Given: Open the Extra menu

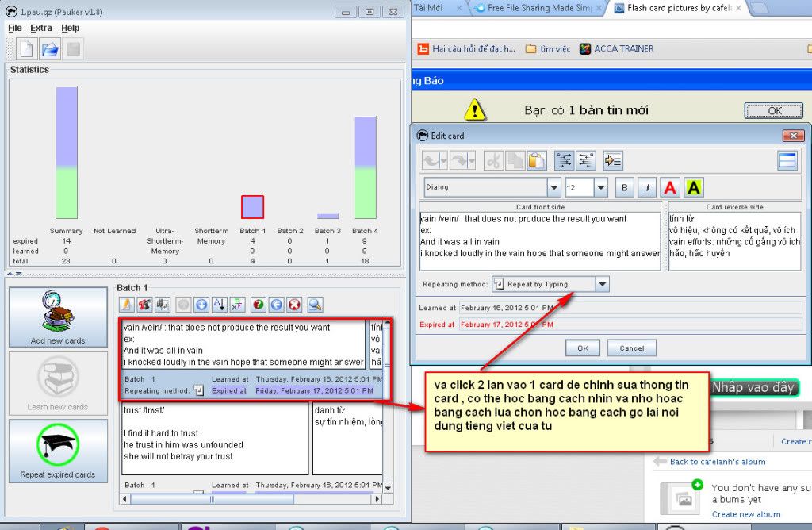Looking at the screenshot, I should 41,28.
